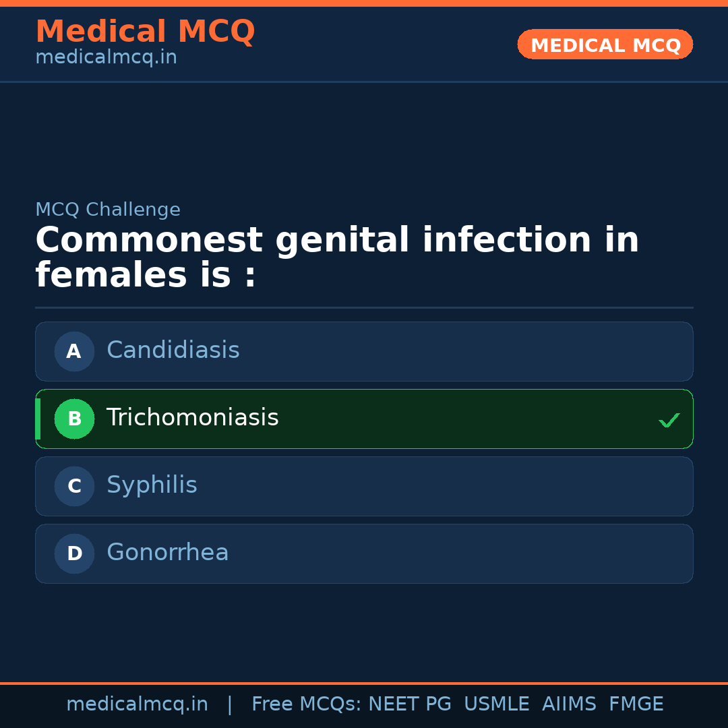Click the green B letter badge
Screen dimensions: 728x728
coord(74,419)
